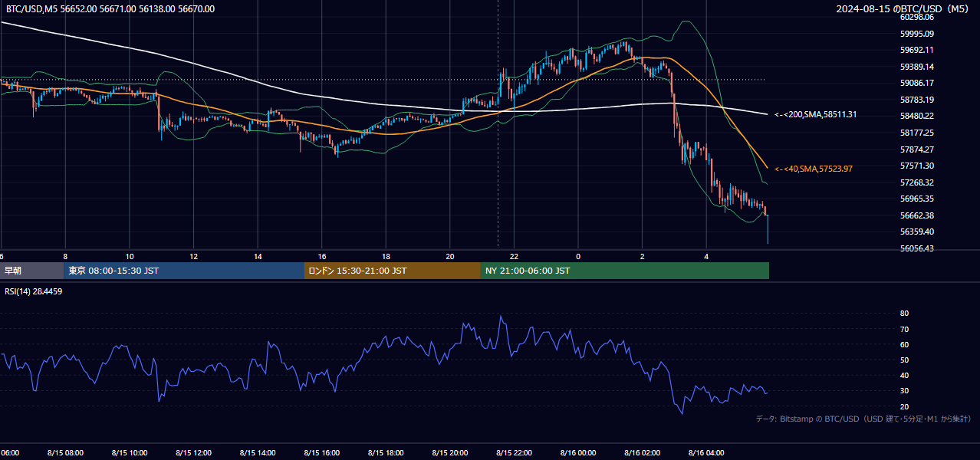The height and width of the screenshot is (460, 980).
Task: Click price axis value 57571.30
Action: click(x=917, y=166)
